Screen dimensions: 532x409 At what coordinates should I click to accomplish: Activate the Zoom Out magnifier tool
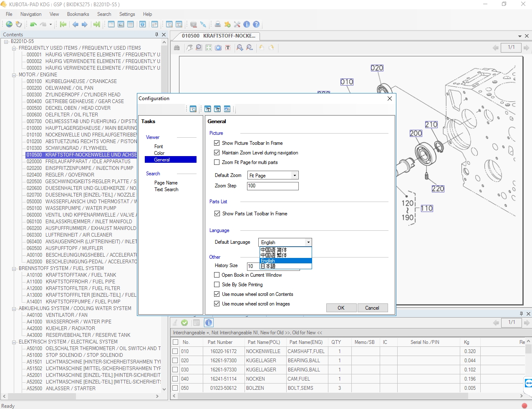click(x=249, y=48)
